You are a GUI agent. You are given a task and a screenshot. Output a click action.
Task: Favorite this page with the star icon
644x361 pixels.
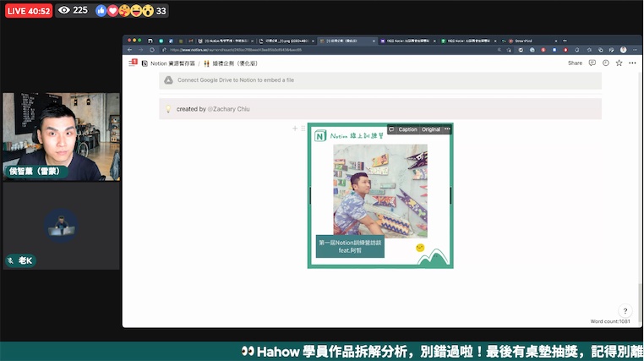pos(619,63)
